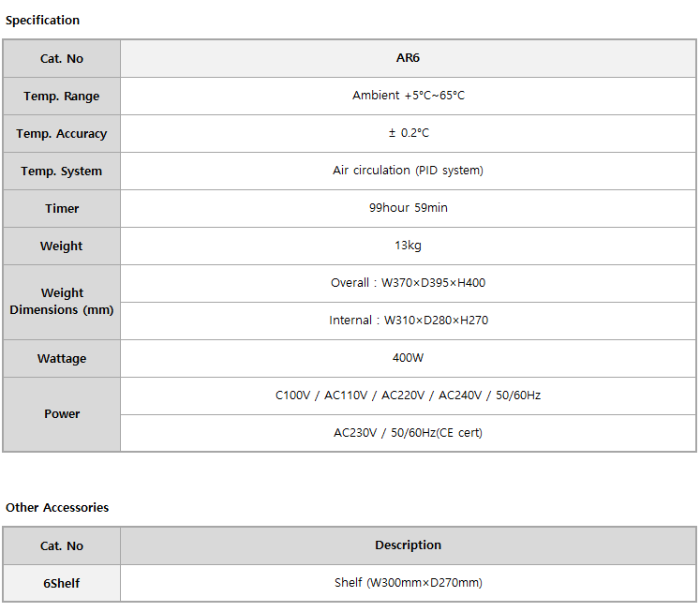
Task: Select the Shelf (W300mm×D270mm) description
Action: pos(408,583)
